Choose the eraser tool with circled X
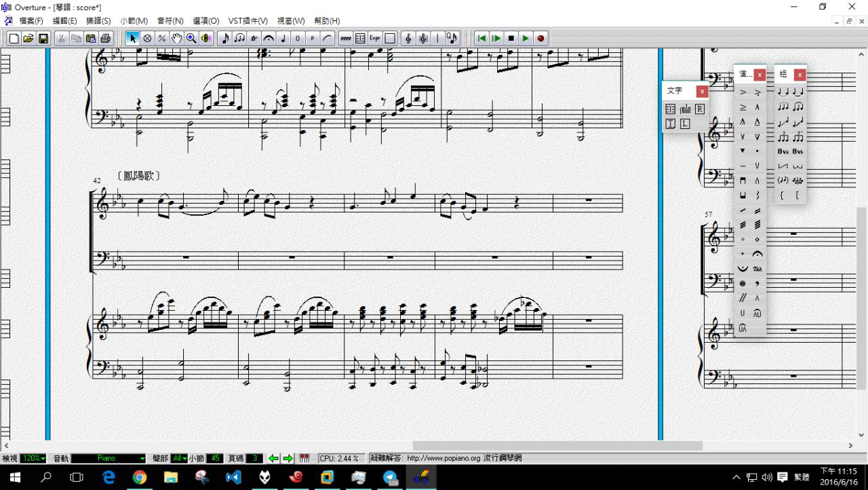868x490 pixels. tap(147, 39)
